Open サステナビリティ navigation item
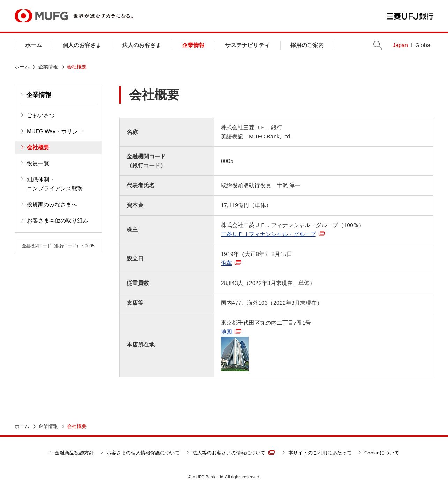 [x=247, y=45]
